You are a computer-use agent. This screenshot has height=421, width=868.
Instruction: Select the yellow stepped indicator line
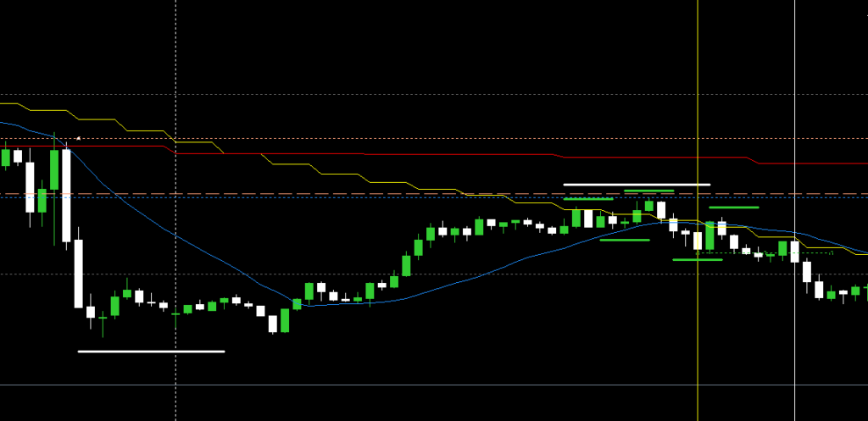[339, 172]
